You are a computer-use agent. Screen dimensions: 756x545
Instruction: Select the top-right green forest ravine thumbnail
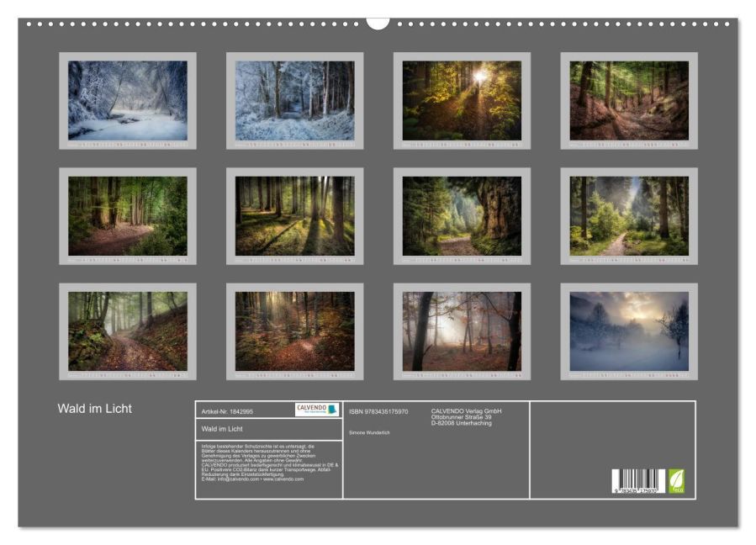(x=629, y=100)
